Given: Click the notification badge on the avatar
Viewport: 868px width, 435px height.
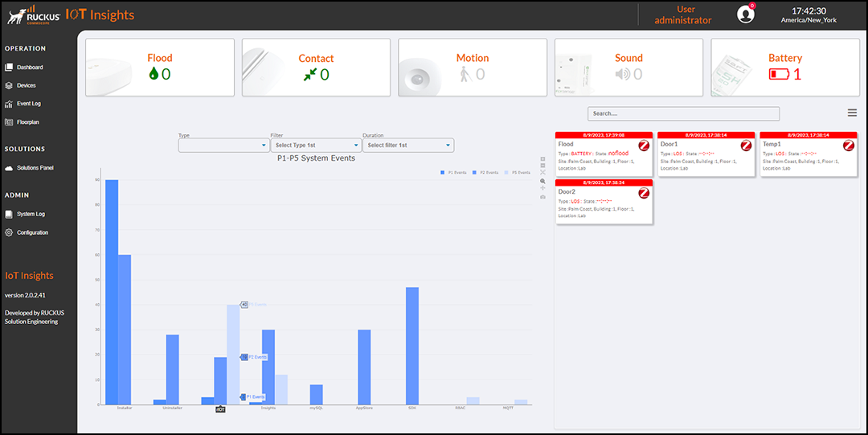Looking at the screenshot, I should 751,6.
